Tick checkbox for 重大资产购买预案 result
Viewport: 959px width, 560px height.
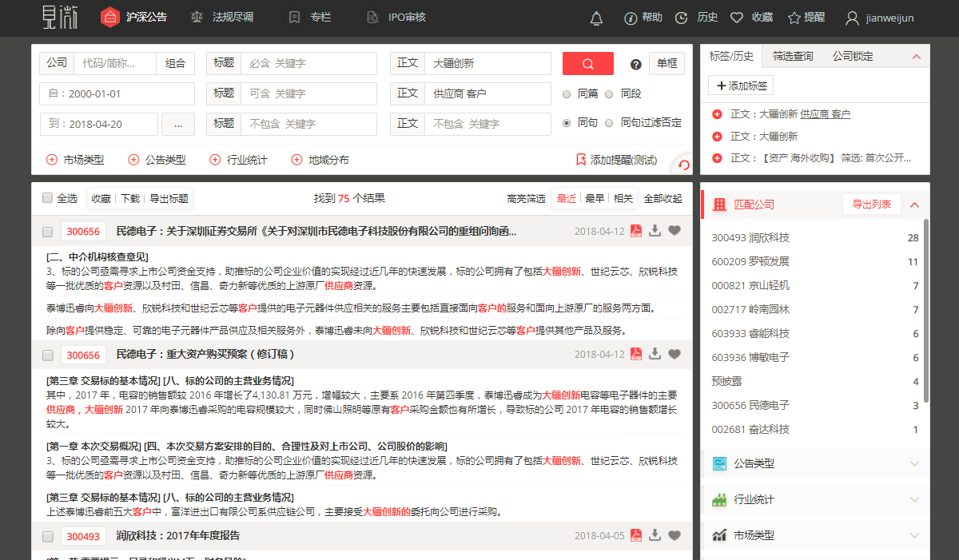pos(48,355)
